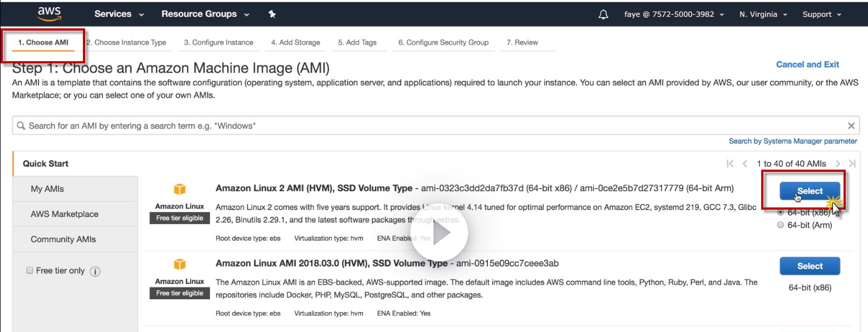Viewport: 868px width, 332px height.
Task: Click the Free tier only info icon
Action: click(95, 271)
